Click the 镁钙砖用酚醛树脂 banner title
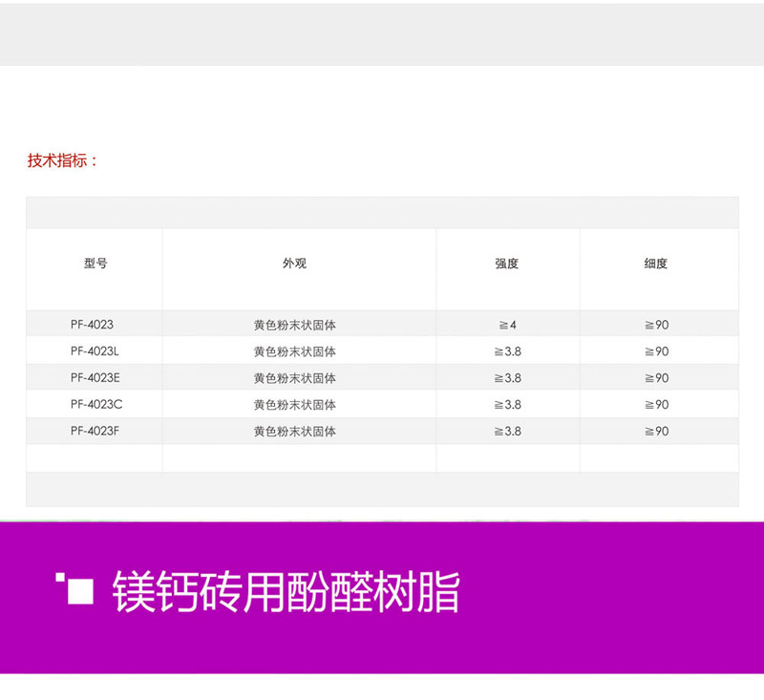 pyautogui.click(x=286, y=593)
